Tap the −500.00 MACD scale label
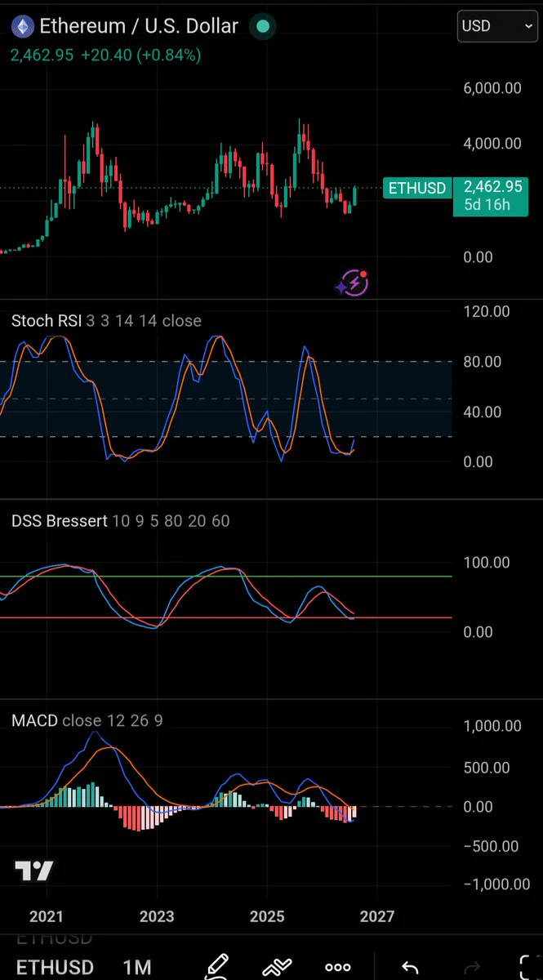This screenshot has width=543, height=980. [492, 845]
